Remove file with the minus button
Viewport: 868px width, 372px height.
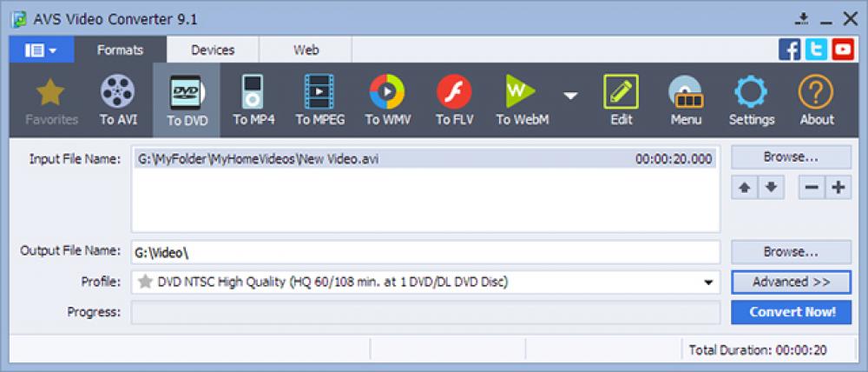(812, 188)
